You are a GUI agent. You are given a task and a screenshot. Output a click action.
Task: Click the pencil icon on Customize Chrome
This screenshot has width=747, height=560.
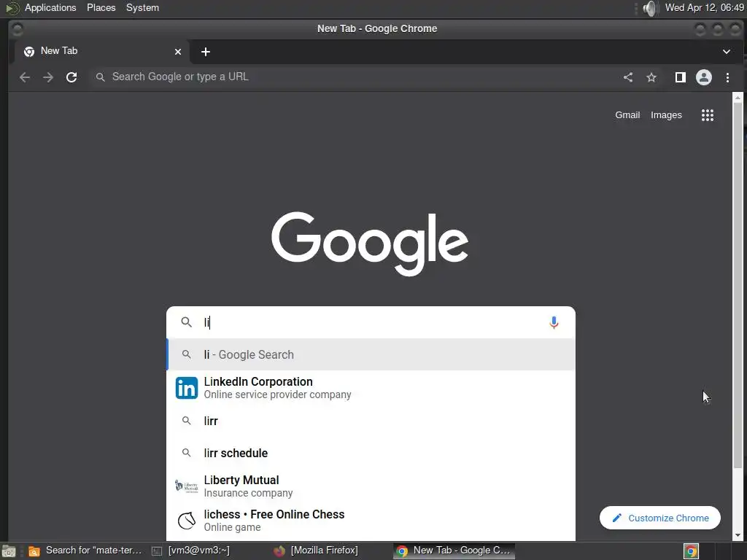click(x=617, y=518)
